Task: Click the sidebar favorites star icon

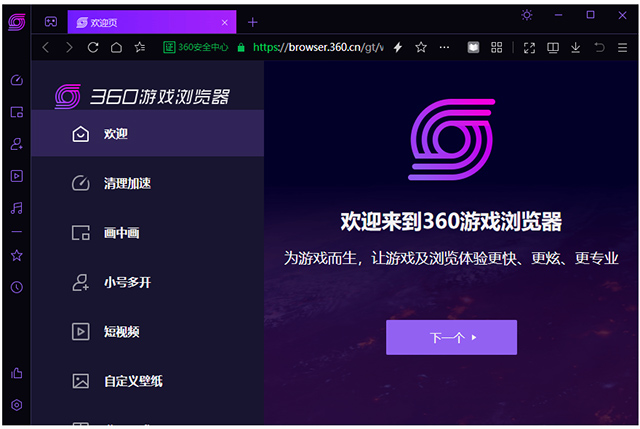Action: [x=17, y=256]
